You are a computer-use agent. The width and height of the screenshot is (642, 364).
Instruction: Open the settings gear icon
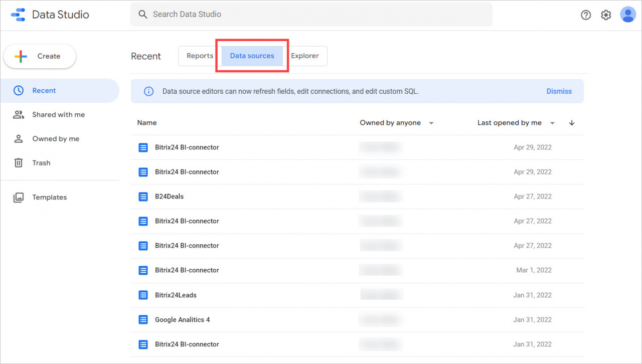[606, 15]
